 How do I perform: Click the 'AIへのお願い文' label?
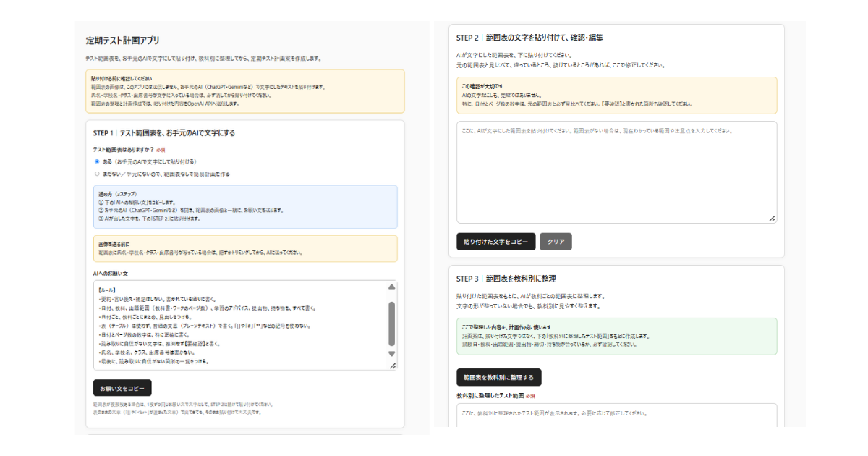111,274
